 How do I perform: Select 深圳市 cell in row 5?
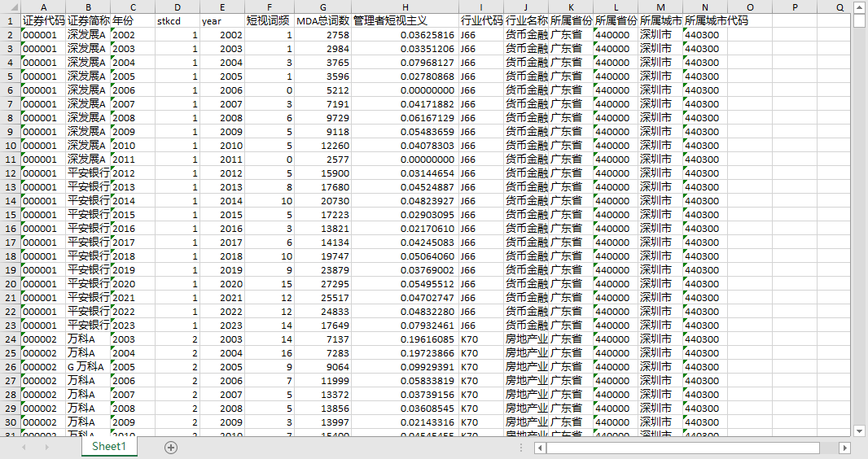point(660,76)
